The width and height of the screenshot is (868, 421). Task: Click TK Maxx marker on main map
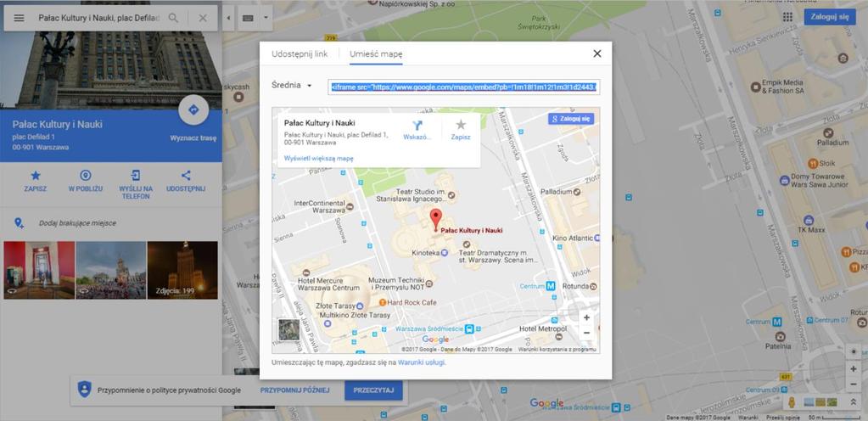click(x=809, y=220)
